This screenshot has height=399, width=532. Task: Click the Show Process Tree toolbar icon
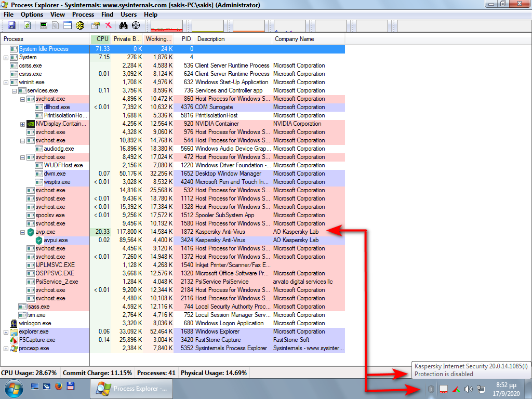coord(55,25)
